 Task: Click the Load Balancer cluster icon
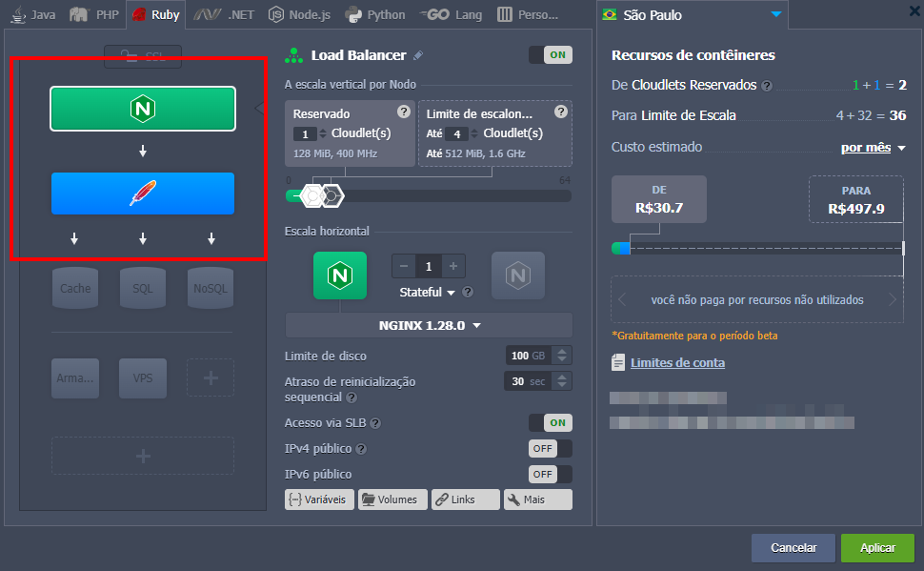pyautogui.click(x=293, y=55)
